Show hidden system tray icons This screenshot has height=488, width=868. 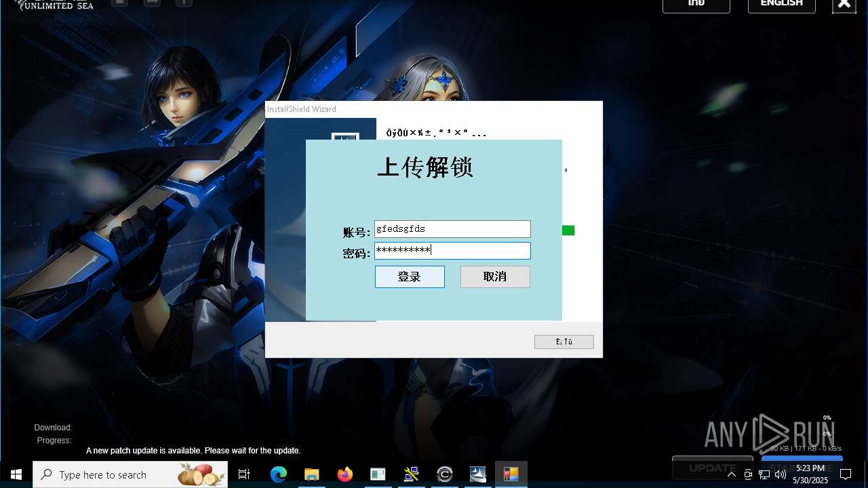coord(732,474)
